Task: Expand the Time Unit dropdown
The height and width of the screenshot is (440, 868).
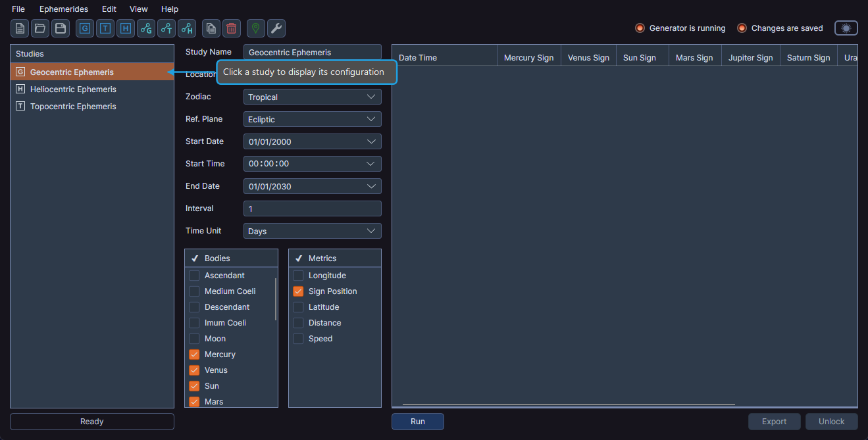Action: (312, 232)
